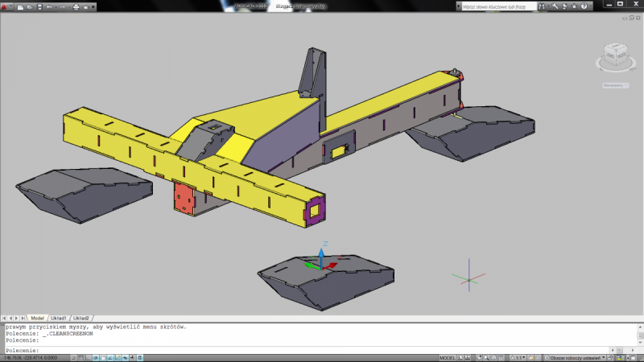Click the keyword search input field
The width and height of the screenshot is (644, 362).
pyautogui.click(x=499, y=6)
